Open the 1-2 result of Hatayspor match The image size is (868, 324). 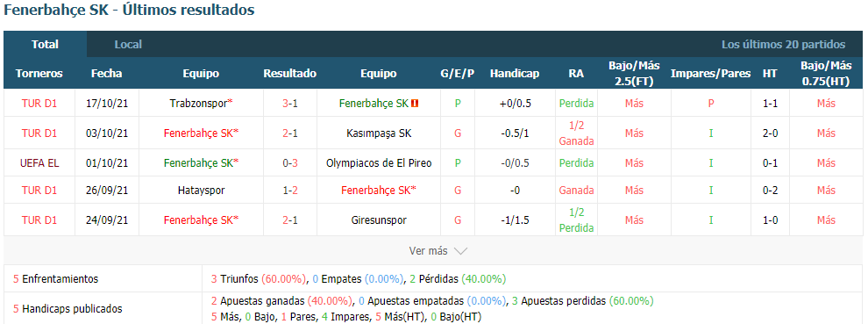(290, 191)
